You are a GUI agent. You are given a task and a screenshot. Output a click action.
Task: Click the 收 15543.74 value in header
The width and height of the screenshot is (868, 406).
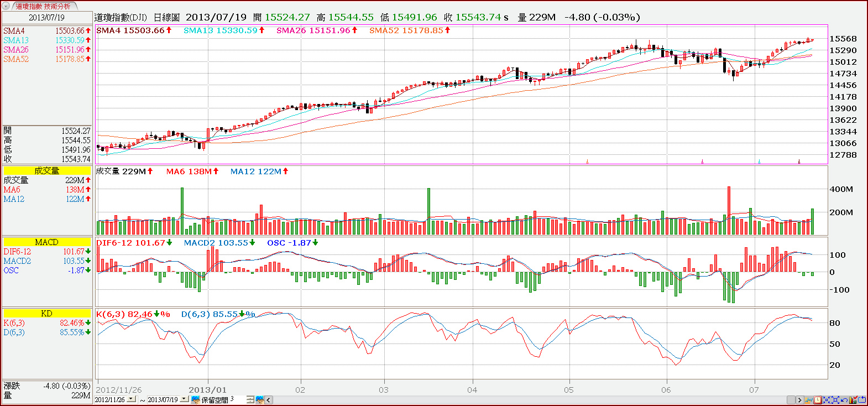click(x=473, y=17)
